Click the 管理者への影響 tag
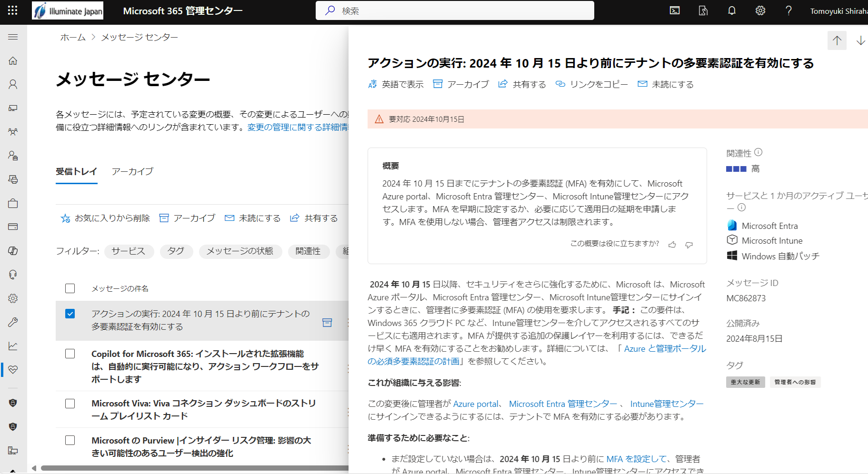Screen dimensions: 868x474 tap(795, 382)
